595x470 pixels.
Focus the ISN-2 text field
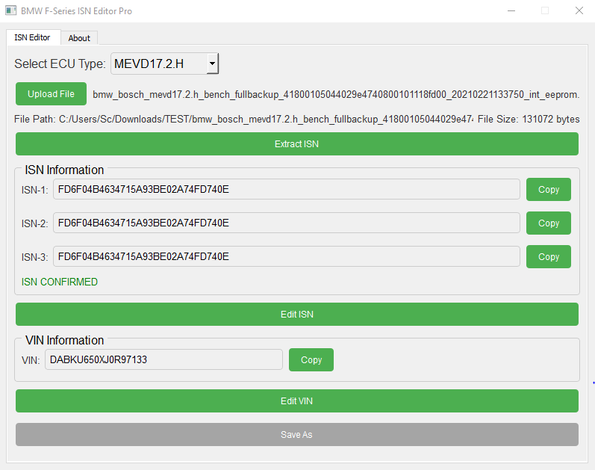[x=286, y=223]
